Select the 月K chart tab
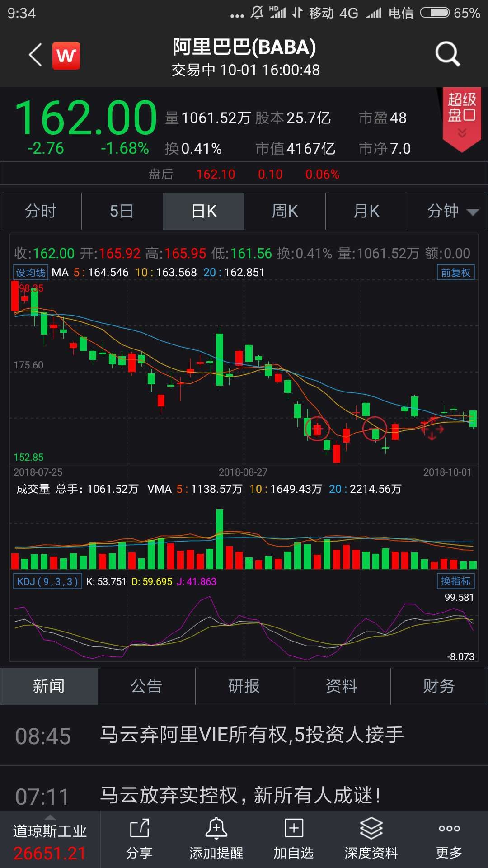The image size is (488, 868). pyautogui.click(x=366, y=211)
